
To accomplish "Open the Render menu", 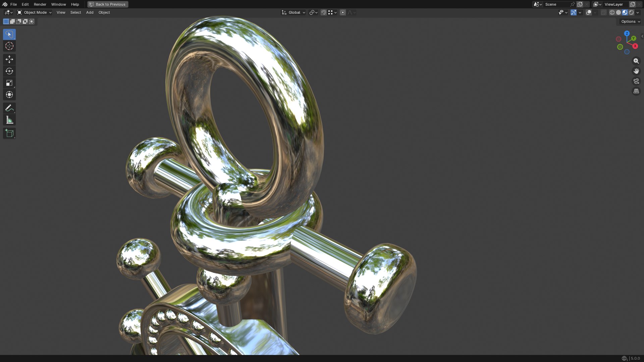I will click(x=40, y=4).
